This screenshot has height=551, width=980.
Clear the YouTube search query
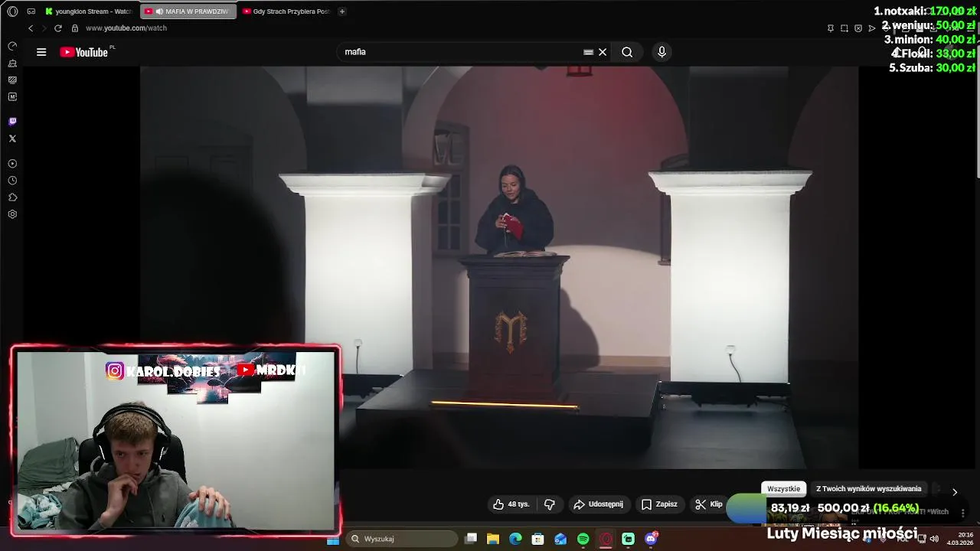coord(603,52)
